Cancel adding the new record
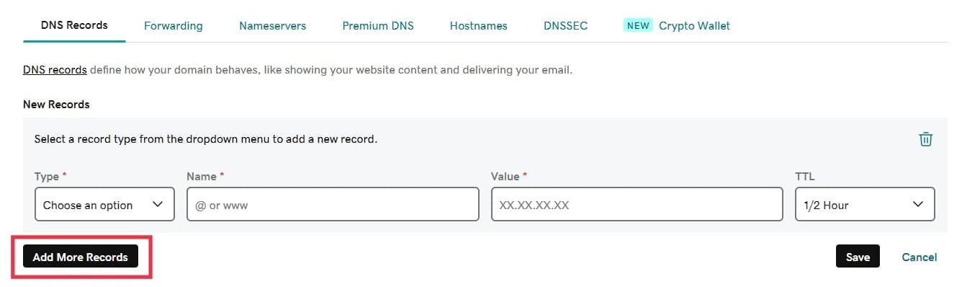The width and height of the screenshot is (980, 287). tap(920, 257)
